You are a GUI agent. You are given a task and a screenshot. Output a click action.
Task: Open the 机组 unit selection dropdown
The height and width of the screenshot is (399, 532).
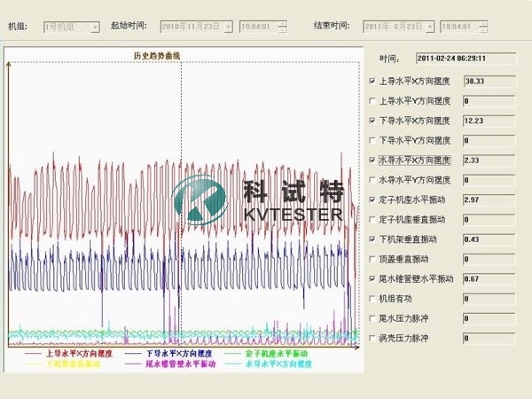click(95, 27)
